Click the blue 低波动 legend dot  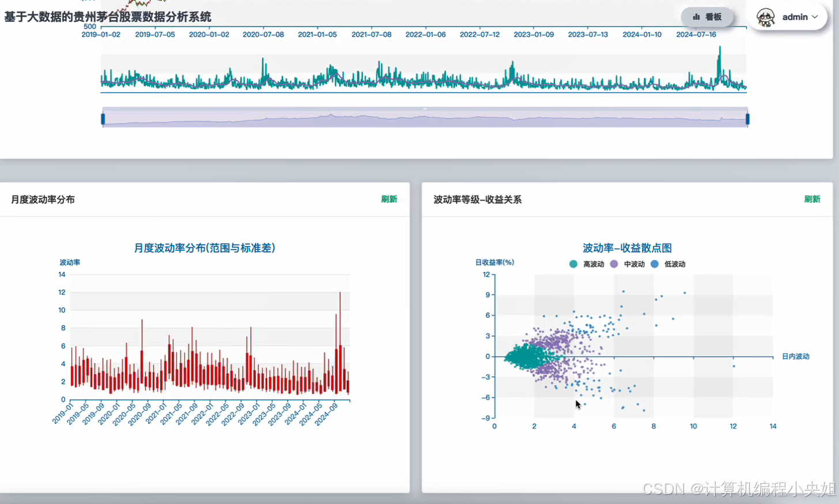tap(655, 264)
